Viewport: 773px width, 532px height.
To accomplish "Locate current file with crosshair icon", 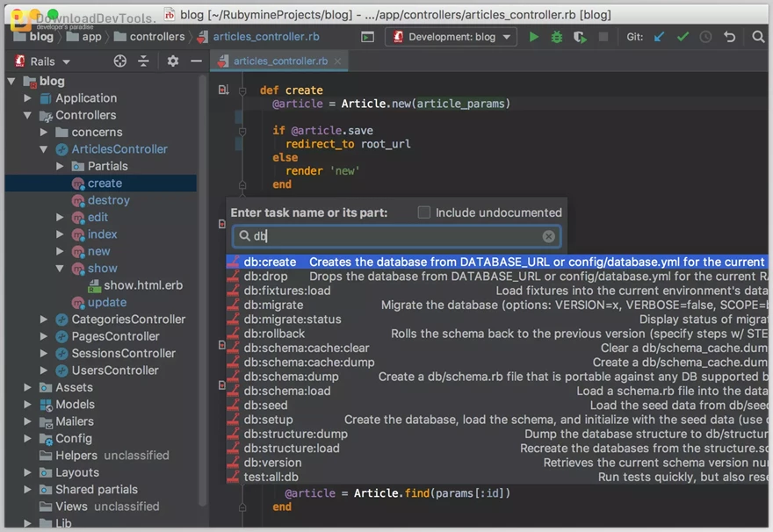I will coord(120,61).
